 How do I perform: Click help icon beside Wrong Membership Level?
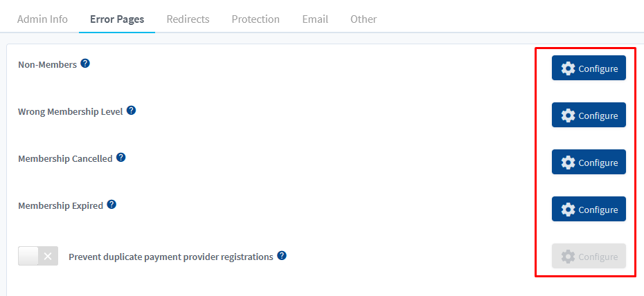coord(131,110)
